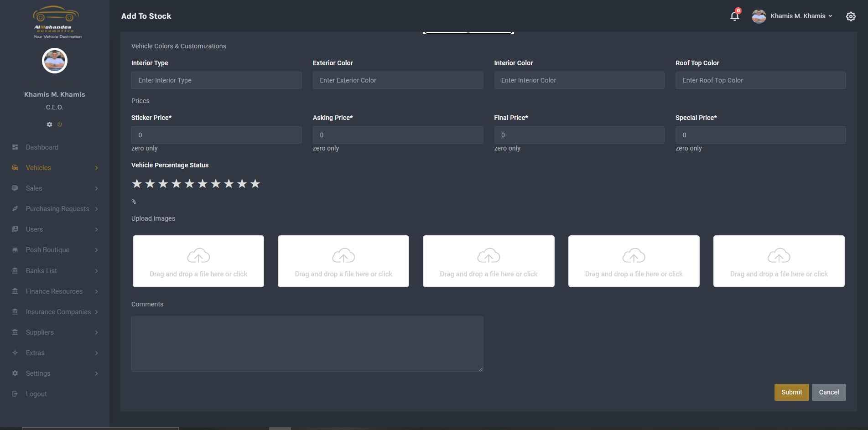Focus the Interior Type field

217,80
